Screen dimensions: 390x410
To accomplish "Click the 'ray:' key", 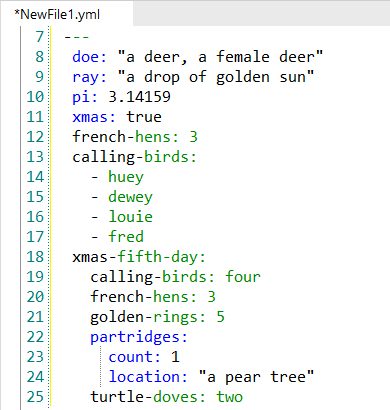I will (x=89, y=77).
